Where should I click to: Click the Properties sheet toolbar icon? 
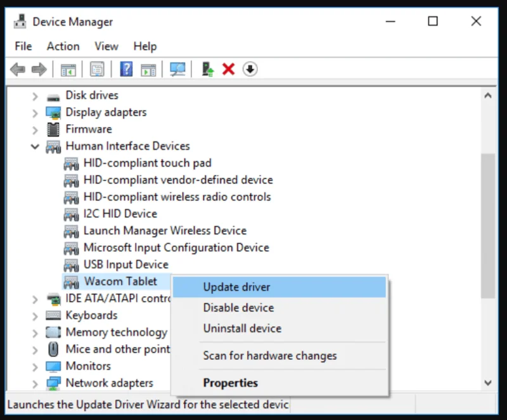click(x=97, y=69)
